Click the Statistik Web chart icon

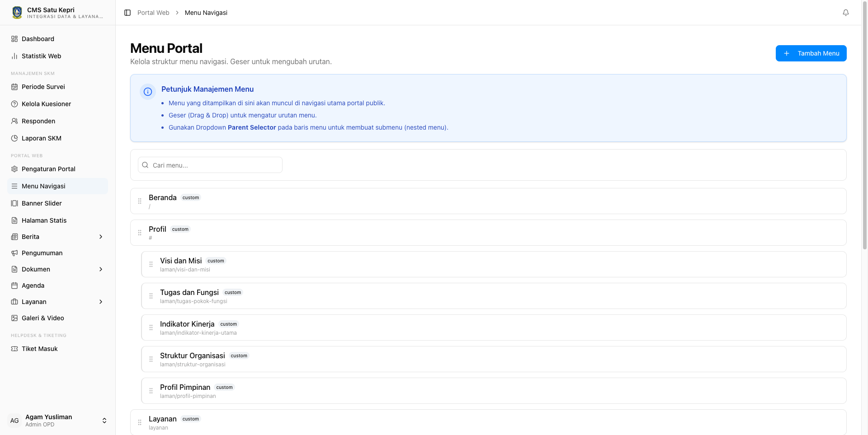click(14, 56)
